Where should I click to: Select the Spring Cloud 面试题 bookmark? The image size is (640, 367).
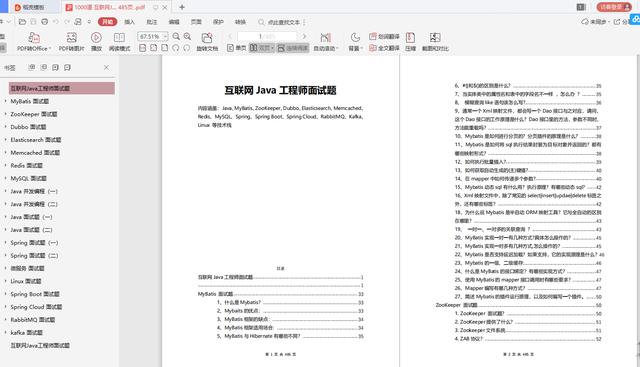point(36,307)
